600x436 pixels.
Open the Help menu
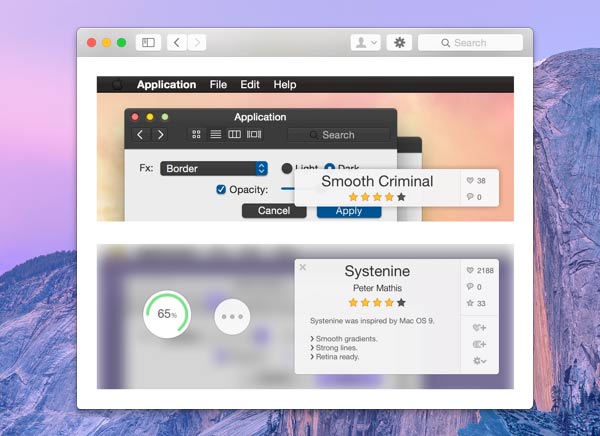[285, 85]
